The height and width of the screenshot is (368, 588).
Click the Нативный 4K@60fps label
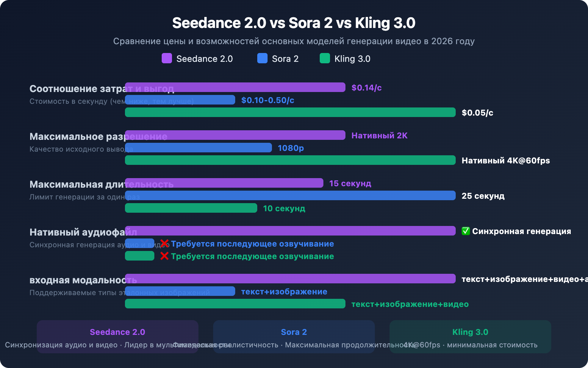pos(505,160)
